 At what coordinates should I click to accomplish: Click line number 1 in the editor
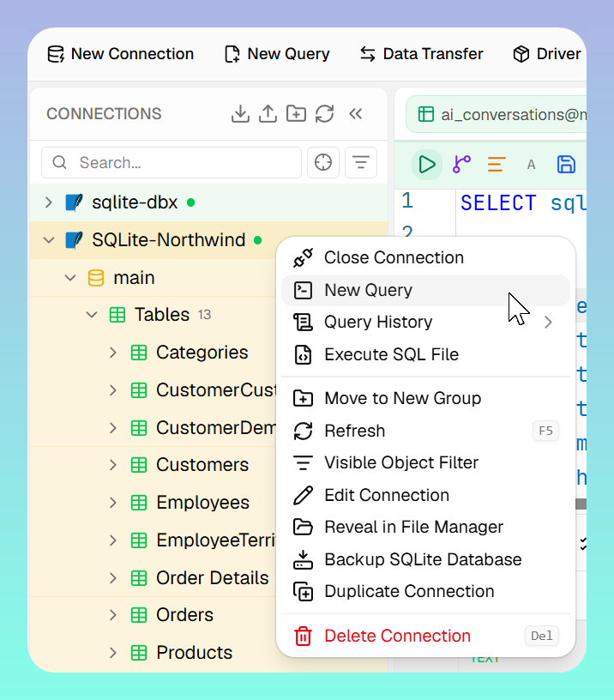pos(407,201)
